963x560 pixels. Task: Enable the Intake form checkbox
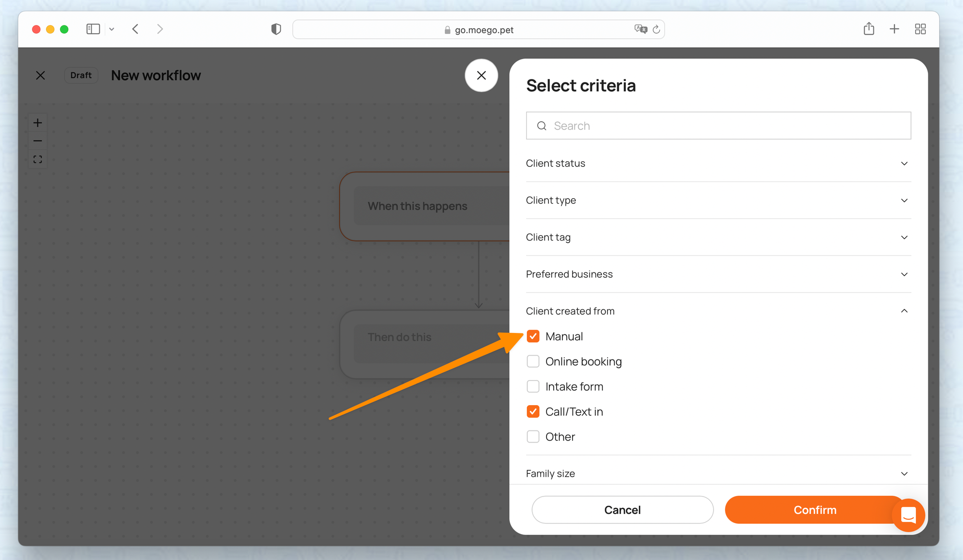[x=533, y=386]
